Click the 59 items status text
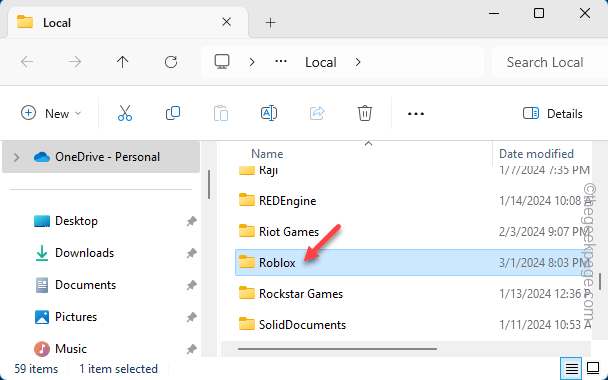608x380 pixels. point(36,368)
